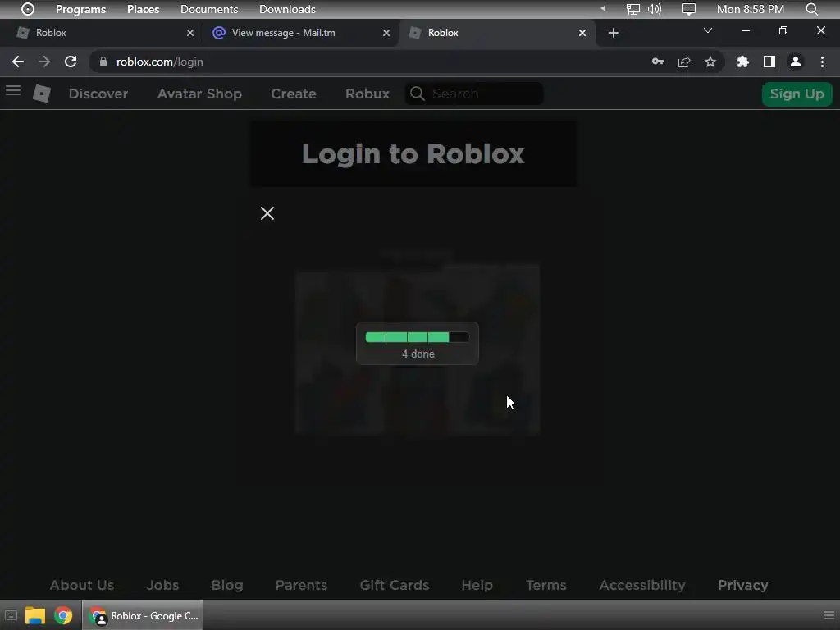Image resolution: width=840 pixels, height=630 pixels.
Task: Open Terms footer link
Action: [546, 585]
